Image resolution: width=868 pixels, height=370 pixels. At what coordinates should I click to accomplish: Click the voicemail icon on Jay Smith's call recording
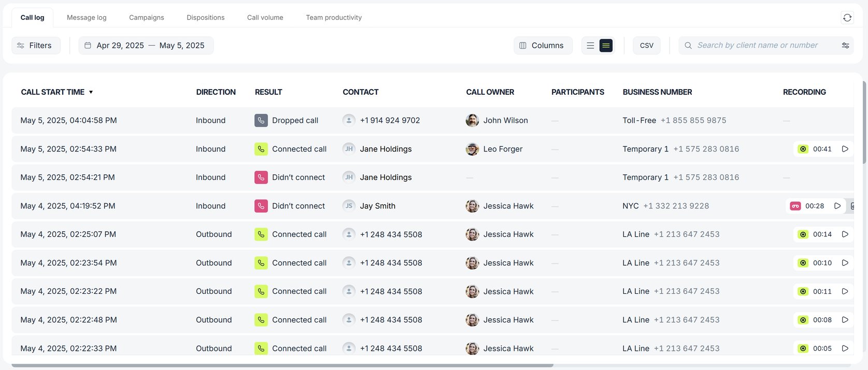coord(796,206)
